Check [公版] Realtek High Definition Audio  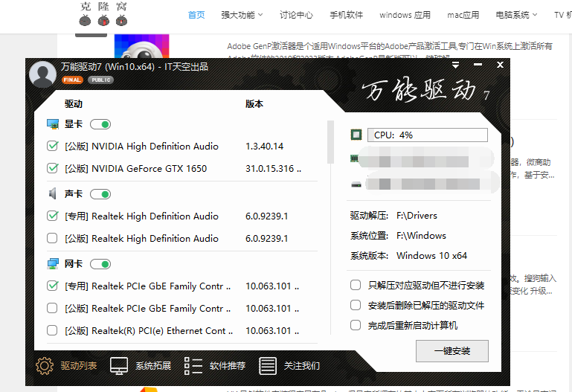click(x=52, y=238)
